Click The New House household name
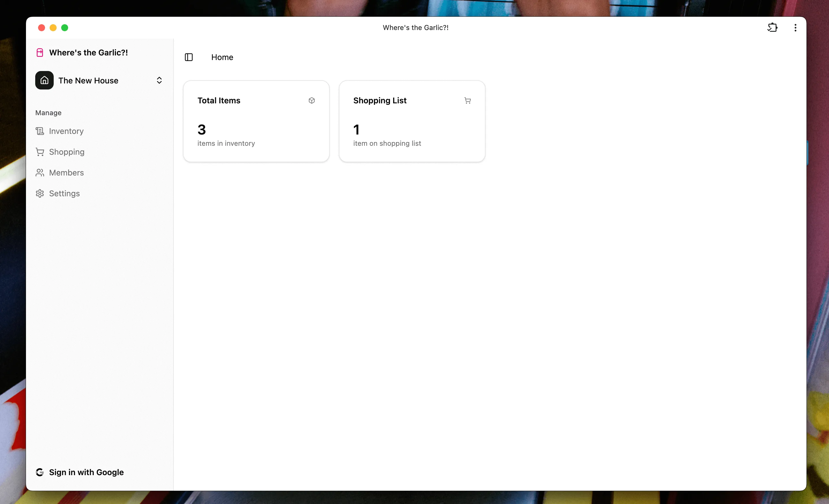The width and height of the screenshot is (829, 504). (89, 81)
